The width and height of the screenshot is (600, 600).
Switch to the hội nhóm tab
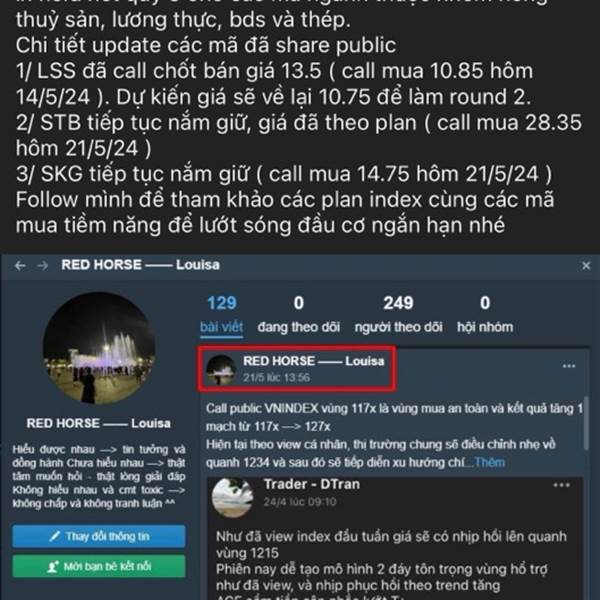point(485,314)
